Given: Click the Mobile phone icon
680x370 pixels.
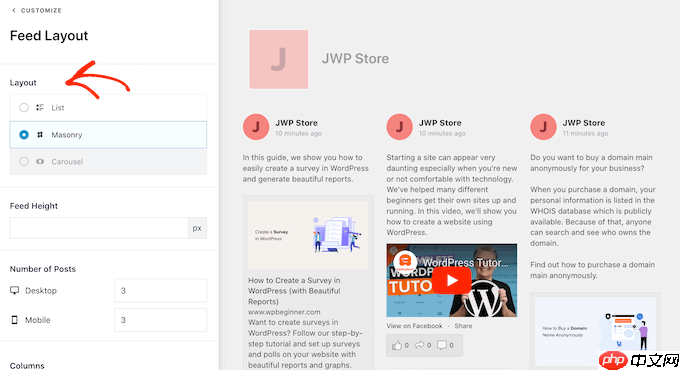Looking at the screenshot, I should [14, 320].
